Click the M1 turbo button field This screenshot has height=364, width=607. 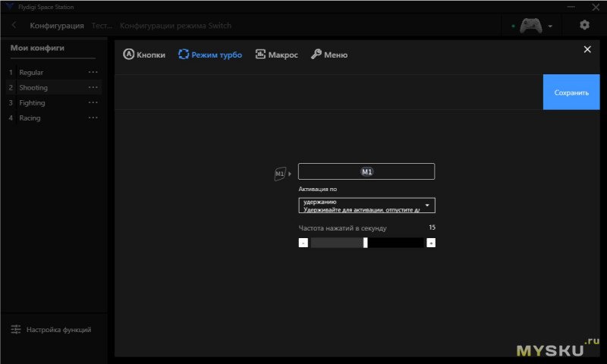point(366,171)
